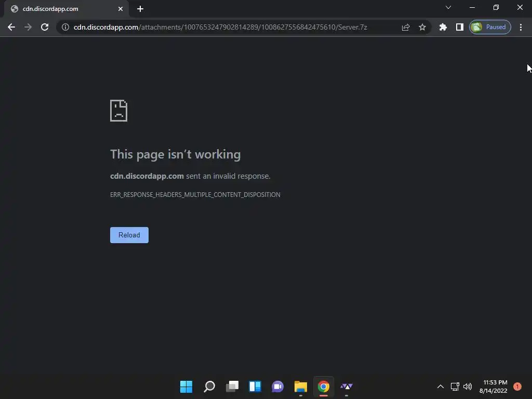Open Chrome three-dot menu

[x=521, y=27]
